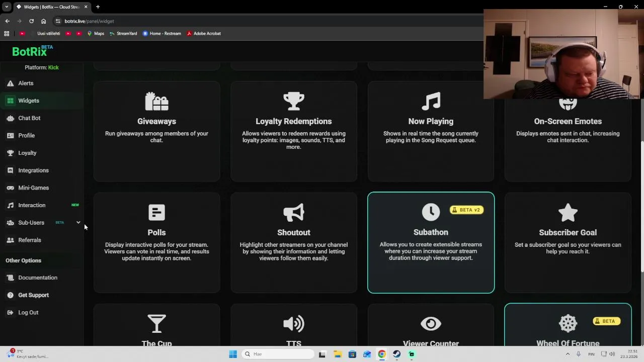Open the On-Screen Emotes widget title
The height and width of the screenshot is (362, 644).
[x=568, y=121]
